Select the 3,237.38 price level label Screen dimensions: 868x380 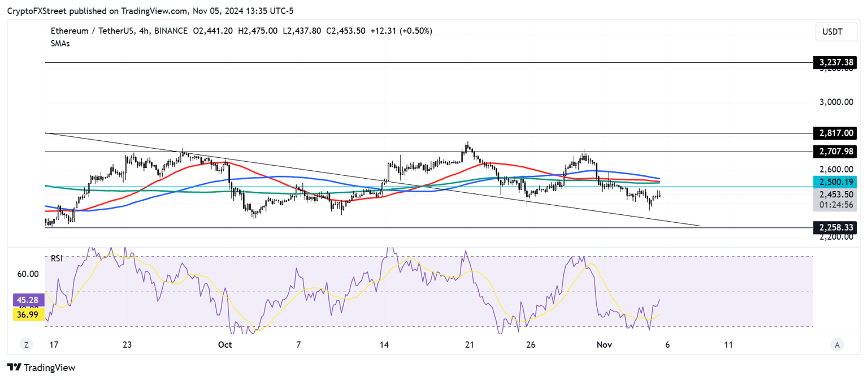tap(835, 63)
